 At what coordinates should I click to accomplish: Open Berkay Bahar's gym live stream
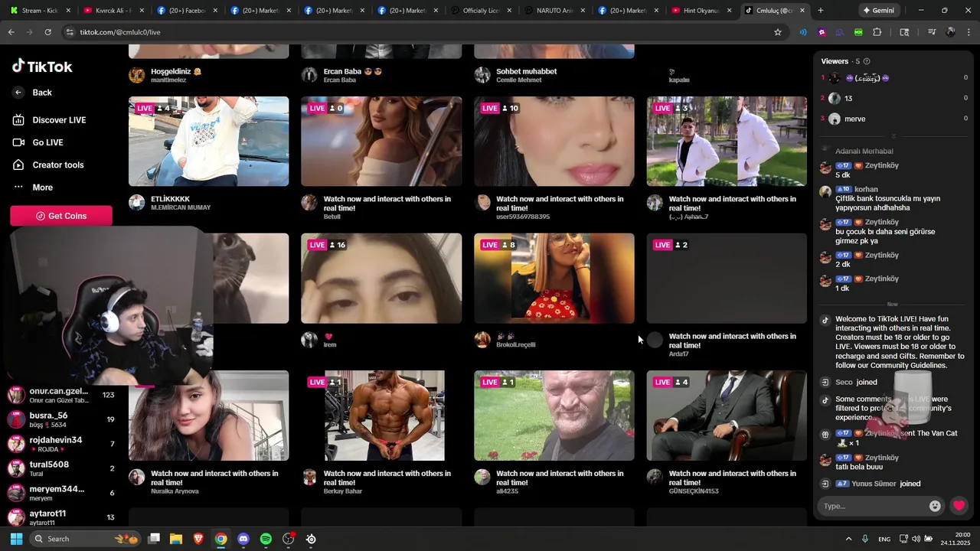tap(381, 416)
